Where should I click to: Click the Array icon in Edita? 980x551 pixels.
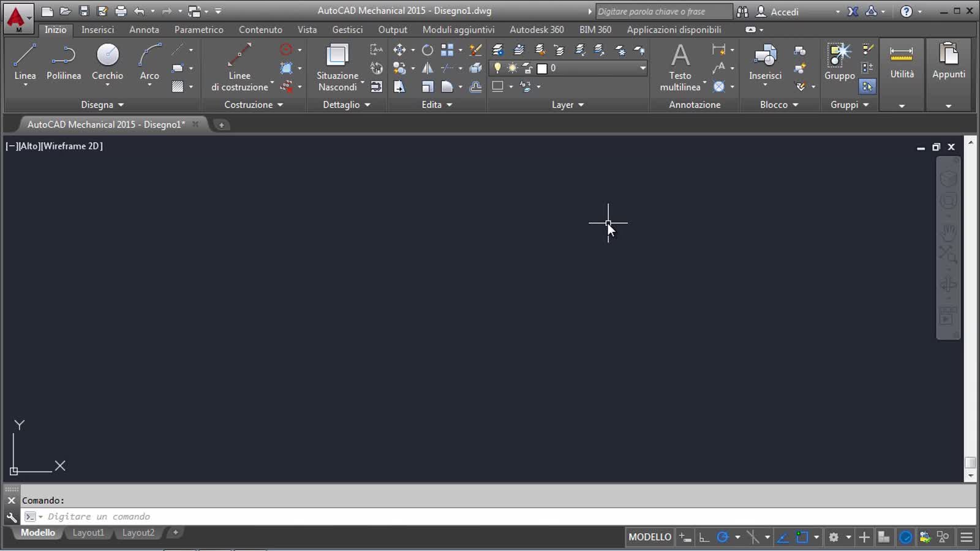pyautogui.click(x=447, y=50)
